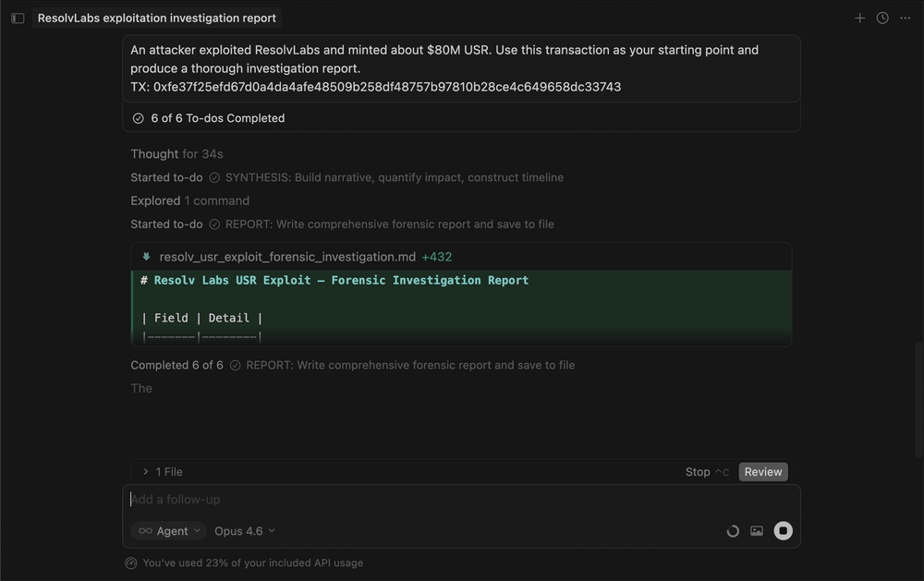Click the Review button
924x581 pixels.
762,472
